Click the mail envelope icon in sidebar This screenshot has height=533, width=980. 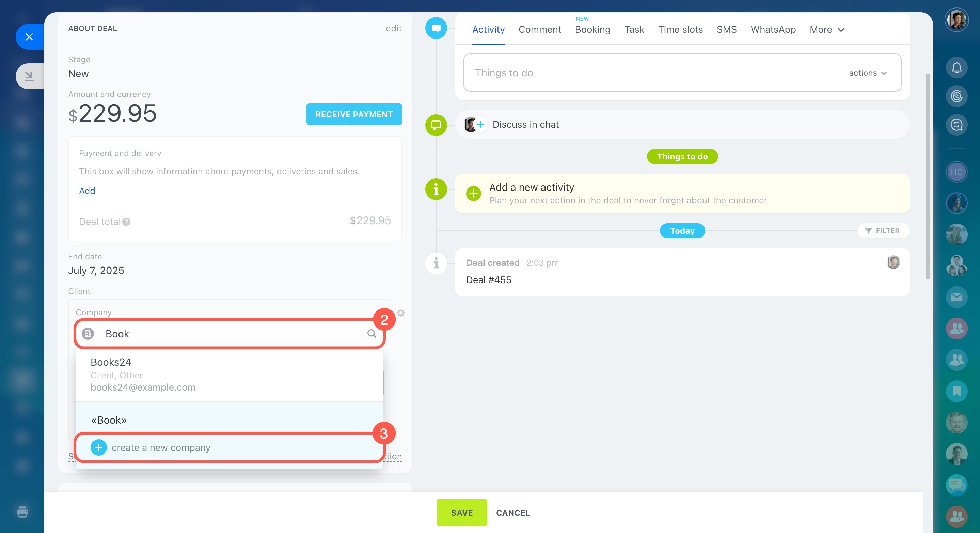pos(957,297)
